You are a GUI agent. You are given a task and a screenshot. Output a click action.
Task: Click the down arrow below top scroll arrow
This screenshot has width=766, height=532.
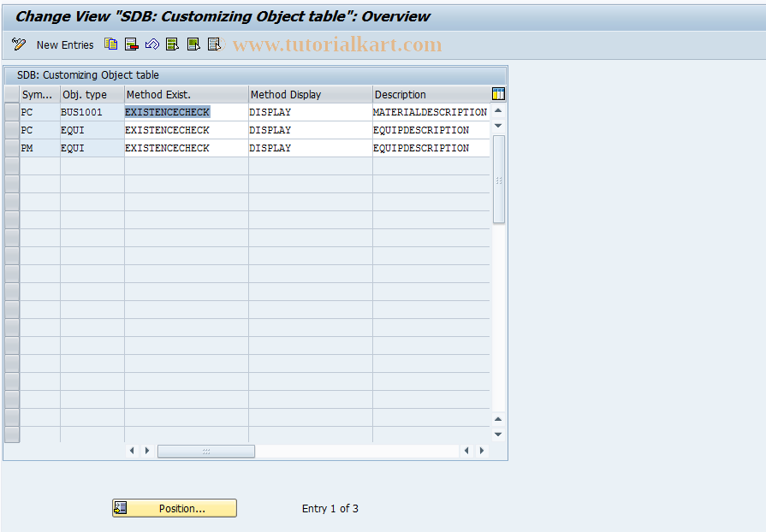pos(498,126)
